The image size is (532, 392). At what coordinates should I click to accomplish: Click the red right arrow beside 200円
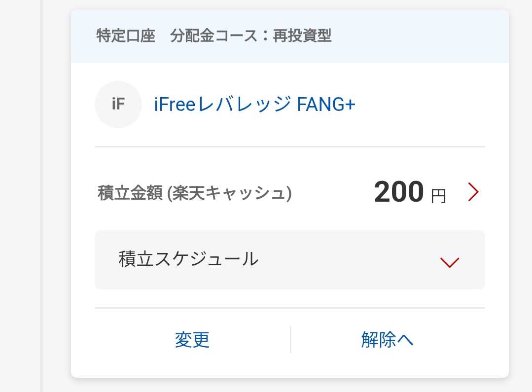pos(473,192)
